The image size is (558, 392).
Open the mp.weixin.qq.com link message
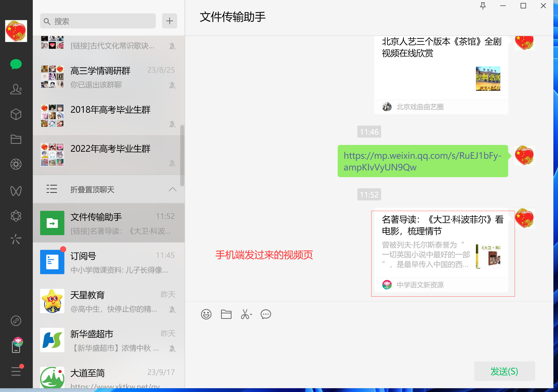coord(423,161)
